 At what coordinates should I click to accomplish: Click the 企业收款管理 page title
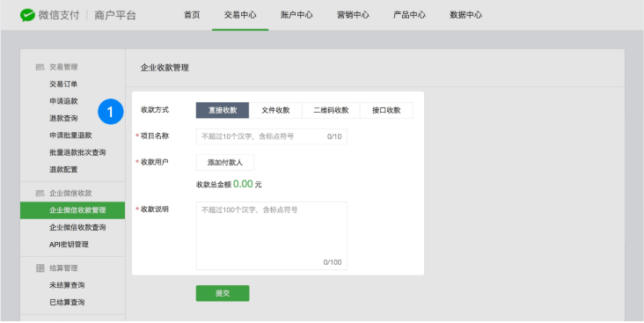pyautogui.click(x=165, y=68)
